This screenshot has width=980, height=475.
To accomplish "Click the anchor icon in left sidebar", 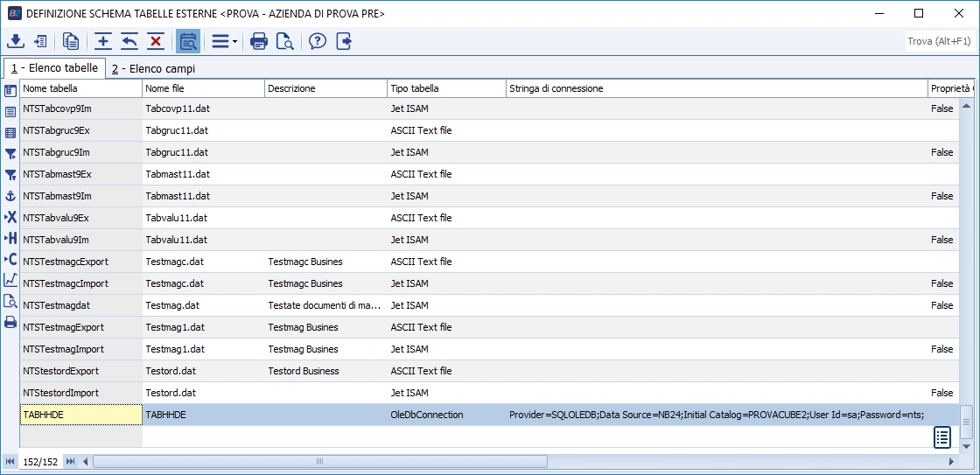I will 10,195.
